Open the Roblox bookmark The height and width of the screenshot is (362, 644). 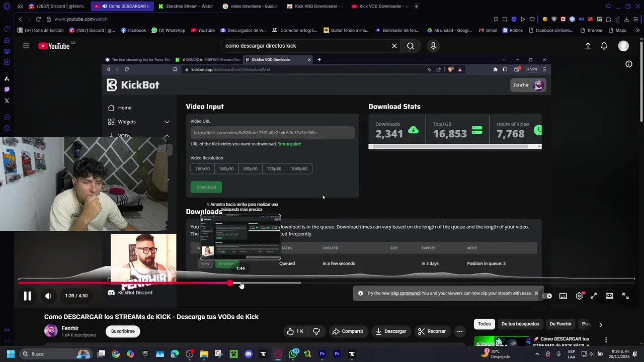tap(512, 30)
